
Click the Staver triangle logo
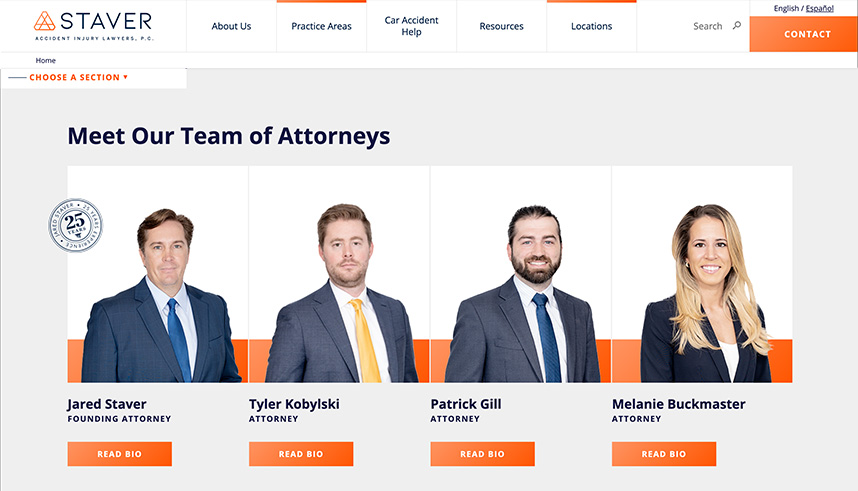click(44, 21)
